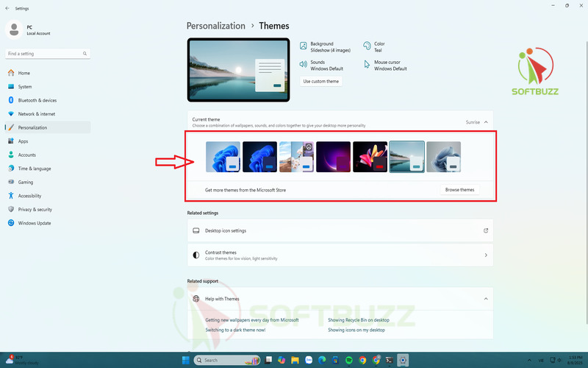
Task: Open Color Teal setting
Action: [x=374, y=47]
